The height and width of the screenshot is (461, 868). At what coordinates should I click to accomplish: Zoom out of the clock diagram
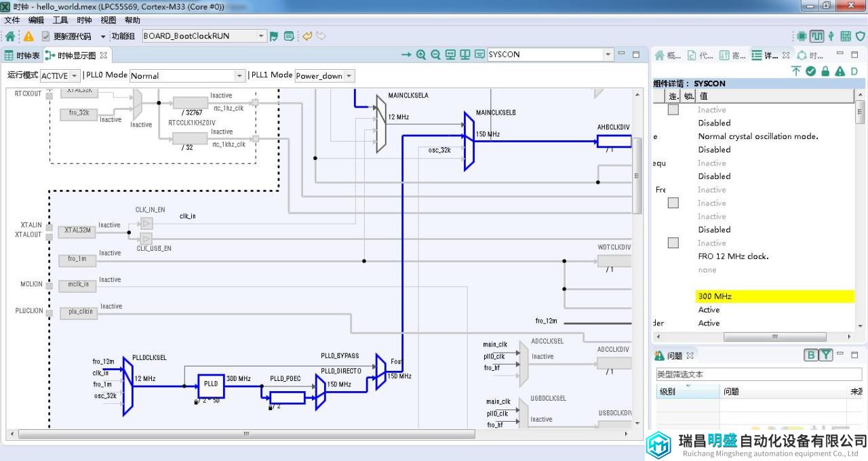click(436, 54)
